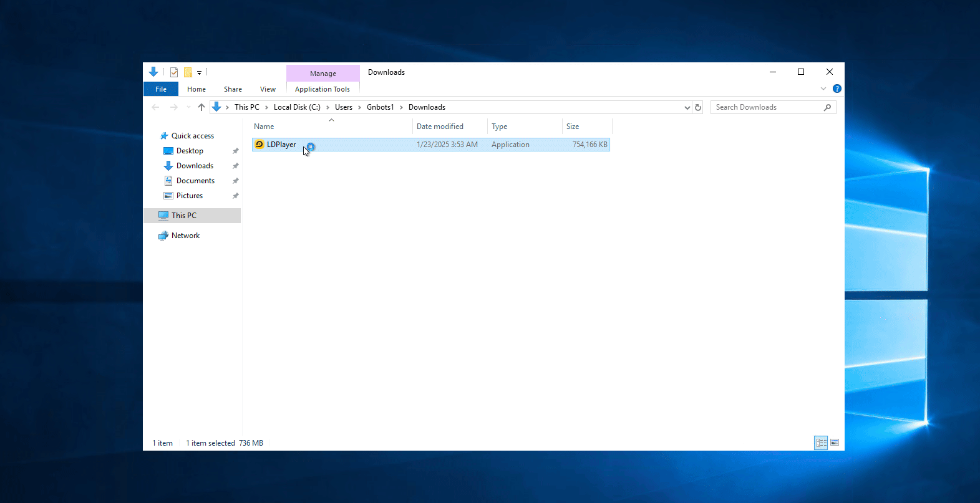Click the Downloads icon in address bar
Screen dimensions: 980x503
click(216, 107)
